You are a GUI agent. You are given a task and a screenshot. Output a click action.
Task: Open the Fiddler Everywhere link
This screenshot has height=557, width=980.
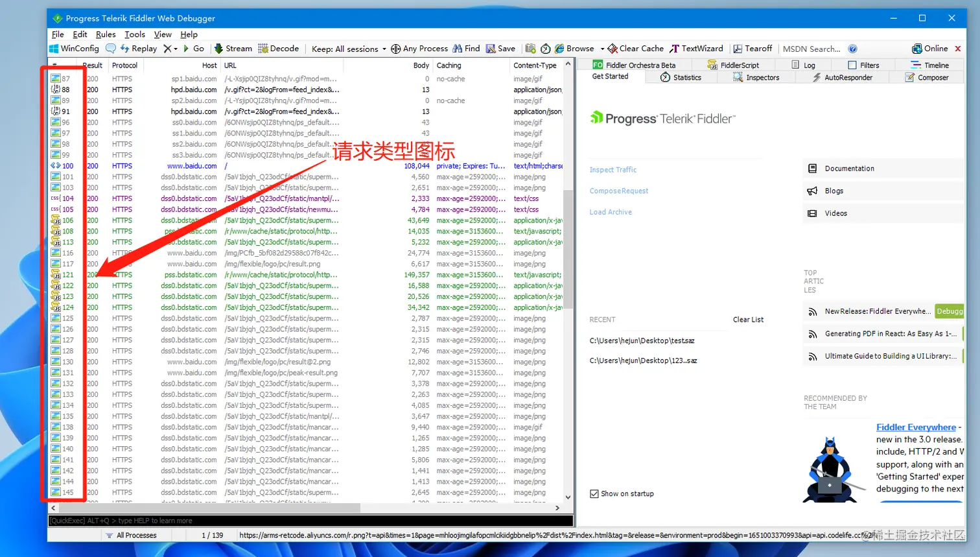(x=916, y=427)
